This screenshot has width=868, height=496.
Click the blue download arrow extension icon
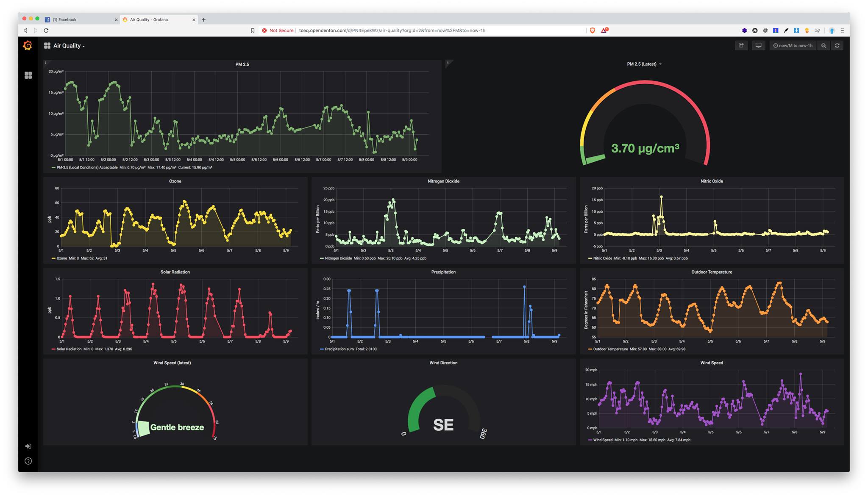[796, 30]
